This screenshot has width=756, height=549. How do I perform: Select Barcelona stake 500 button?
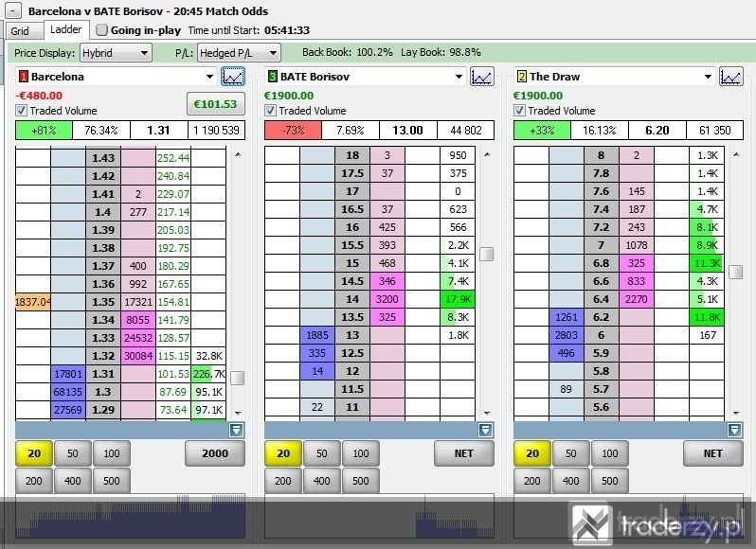[x=112, y=481]
